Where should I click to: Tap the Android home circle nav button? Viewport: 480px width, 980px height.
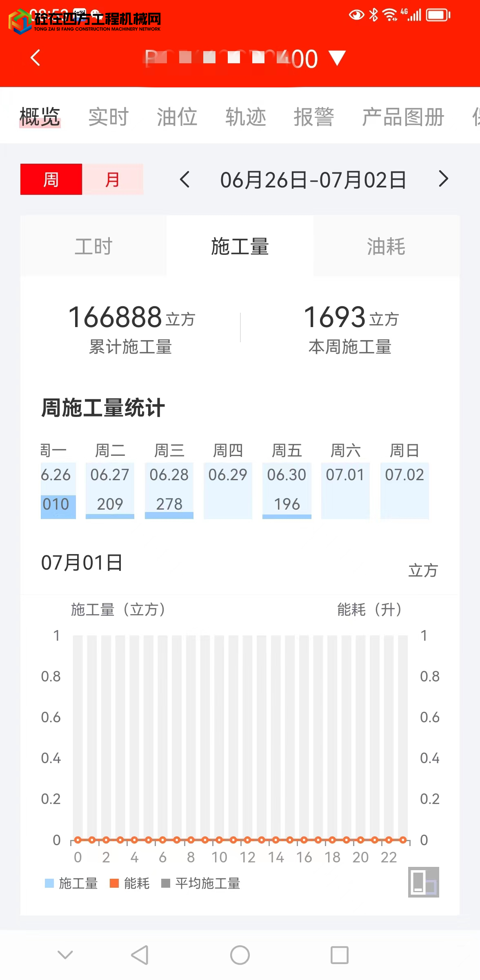[240, 955]
